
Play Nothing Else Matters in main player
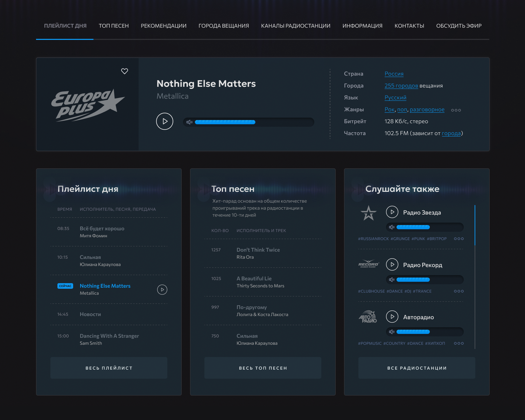tap(164, 121)
